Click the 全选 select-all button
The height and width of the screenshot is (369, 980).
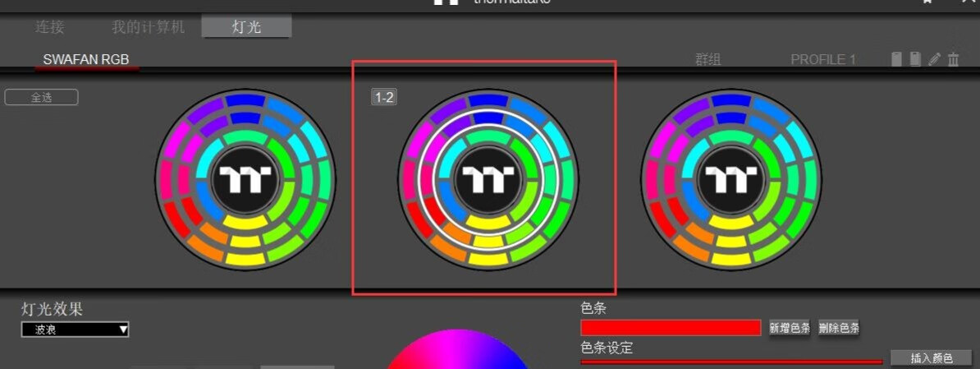tap(41, 97)
